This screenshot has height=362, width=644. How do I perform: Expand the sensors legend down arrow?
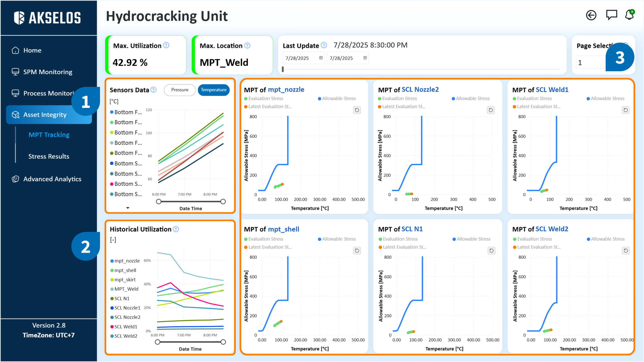128,208
